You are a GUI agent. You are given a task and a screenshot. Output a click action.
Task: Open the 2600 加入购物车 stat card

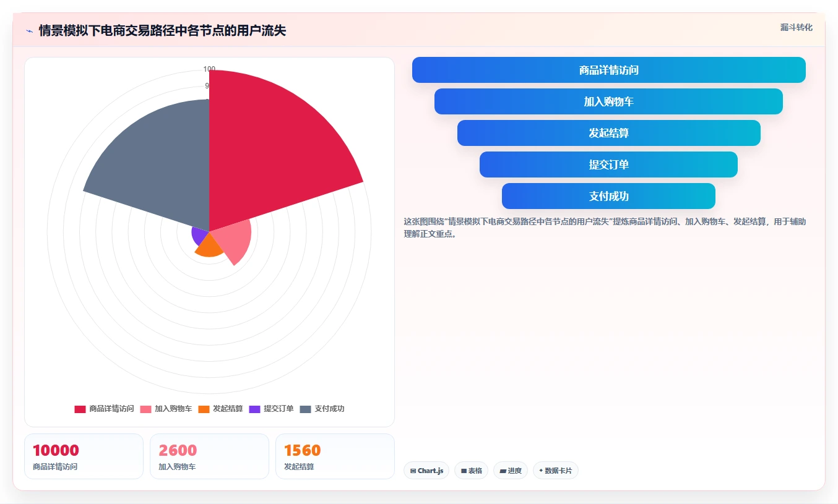(209, 456)
